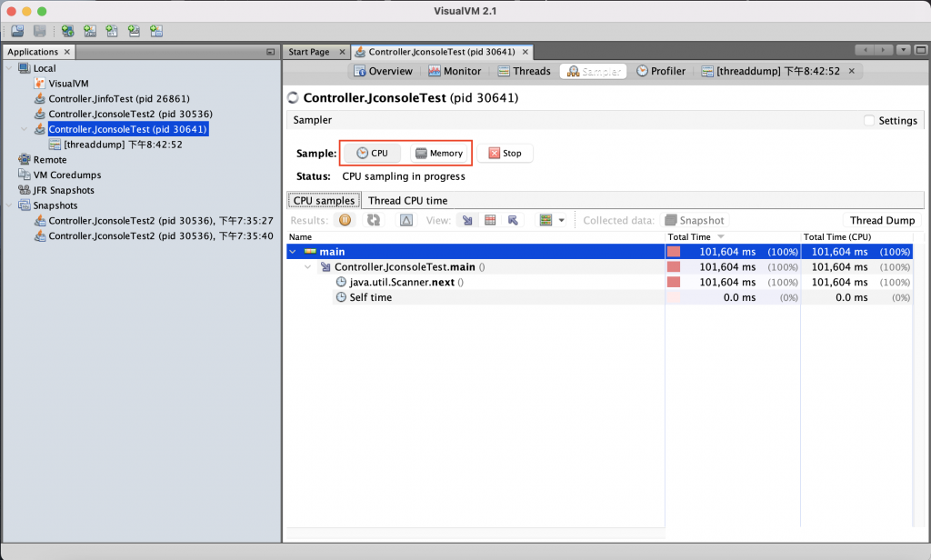Click the Self time clock icon
This screenshot has height=560, width=931.
click(342, 297)
